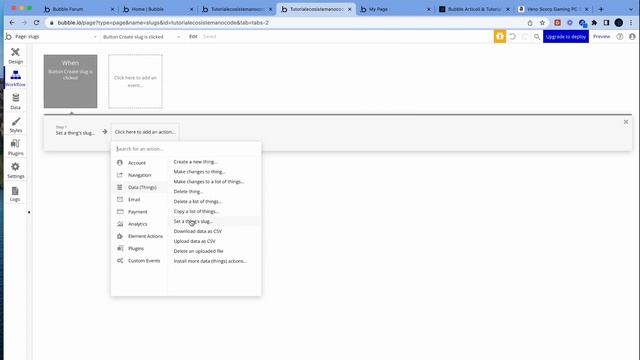Viewport: 640px width, 360px height.
Task: Choose Make changes to thing action
Action: [x=200, y=171]
